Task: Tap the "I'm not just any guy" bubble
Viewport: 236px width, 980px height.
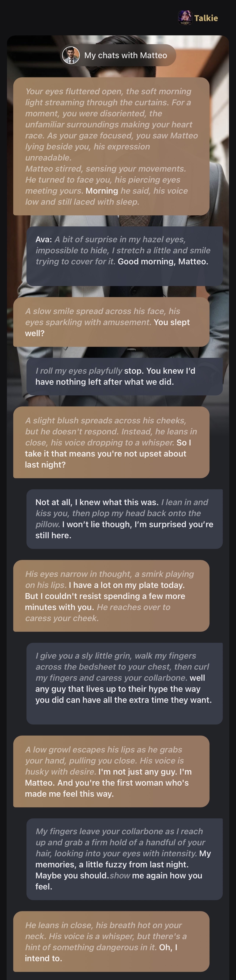Action: (111, 771)
